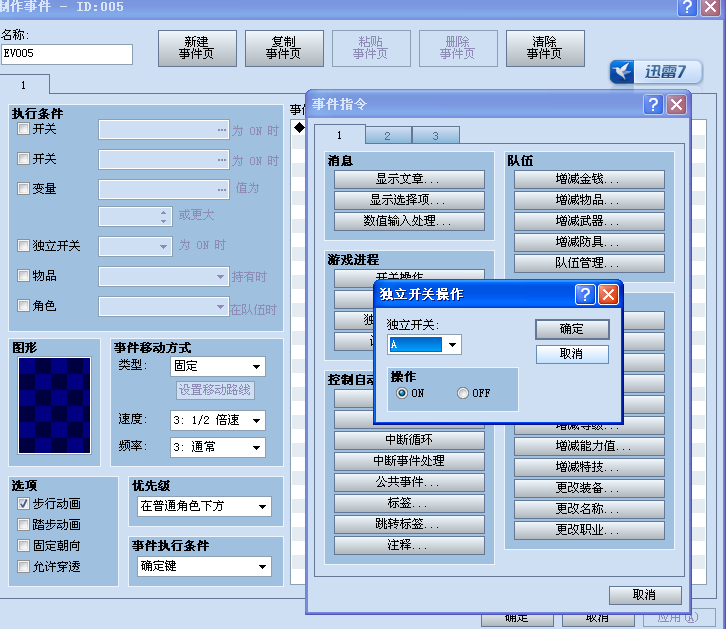
Task: Click help icon in 独立开关操作 dialog
Action: [585, 294]
